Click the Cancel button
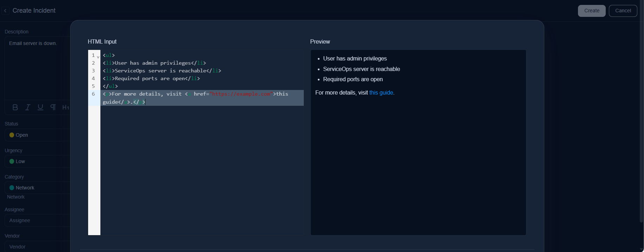 tap(623, 11)
